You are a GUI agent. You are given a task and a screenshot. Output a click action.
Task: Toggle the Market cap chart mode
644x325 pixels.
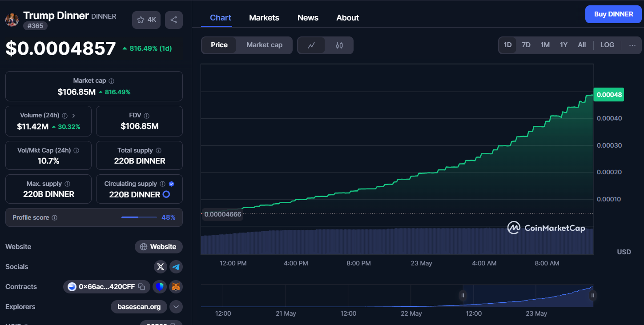point(264,45)
